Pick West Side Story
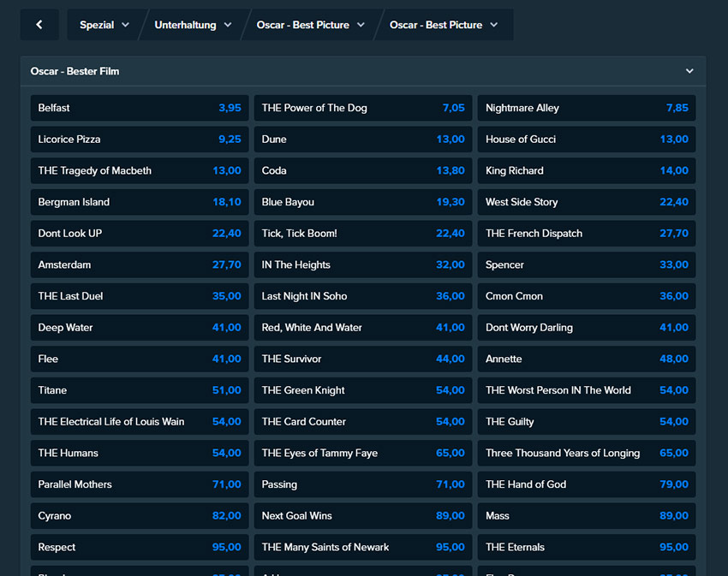 pyautogui.click(x=587, y=202)
